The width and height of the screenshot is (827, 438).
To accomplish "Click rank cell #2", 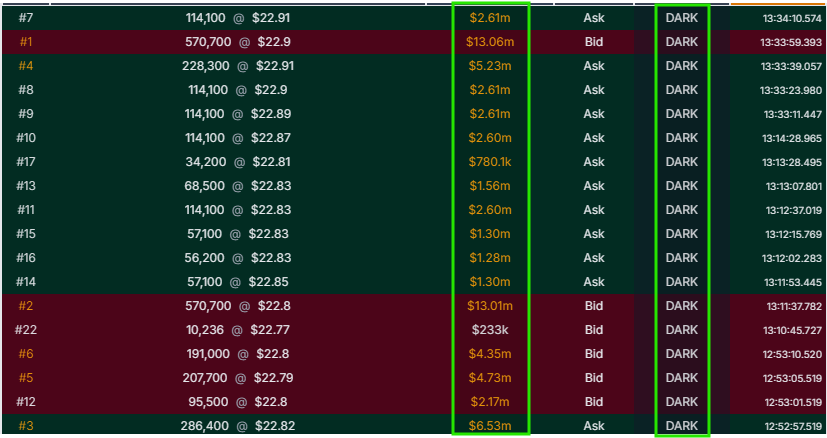I will tap(26, 306).
